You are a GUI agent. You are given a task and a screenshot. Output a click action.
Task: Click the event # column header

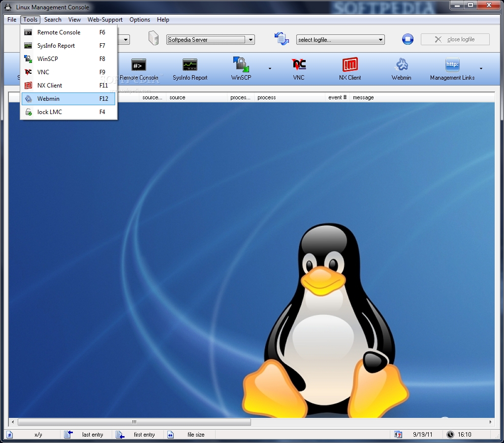337,97
